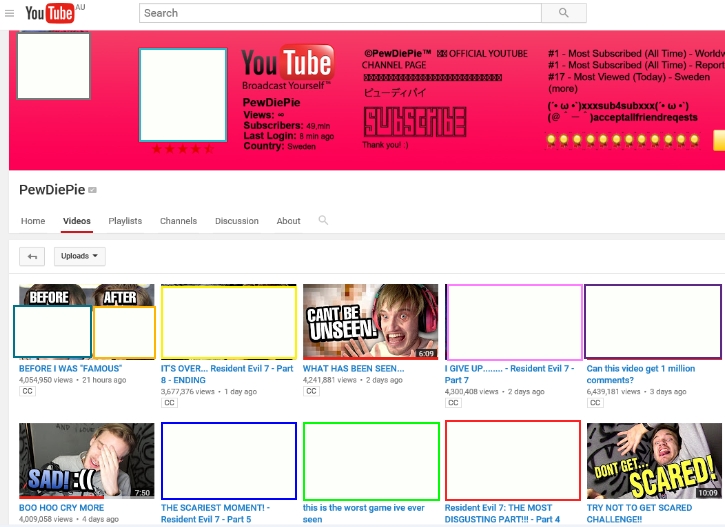Expand the Uploads dropdown
Viewport: 725px width, 527px height.
tap(80, 256)
